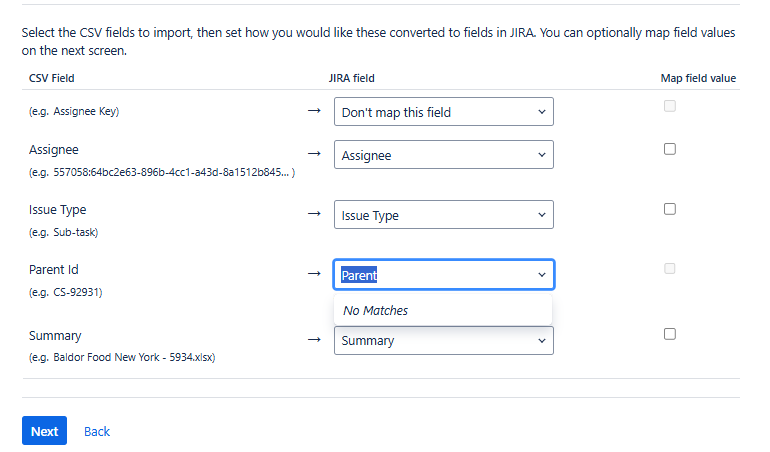Click the Next button
The width and height of the screenshot is (770, 452).
tap(44, 431)
